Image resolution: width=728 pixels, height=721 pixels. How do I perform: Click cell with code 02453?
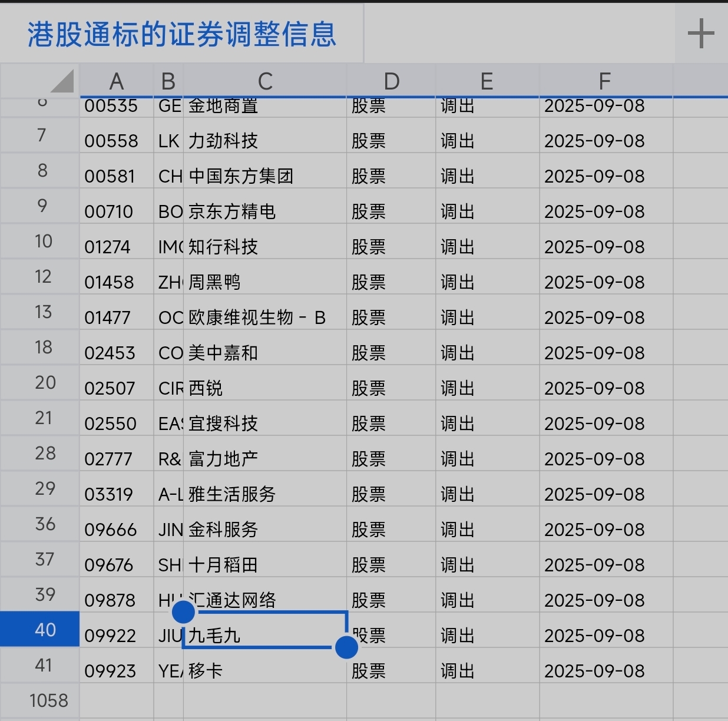click(117, 348)
